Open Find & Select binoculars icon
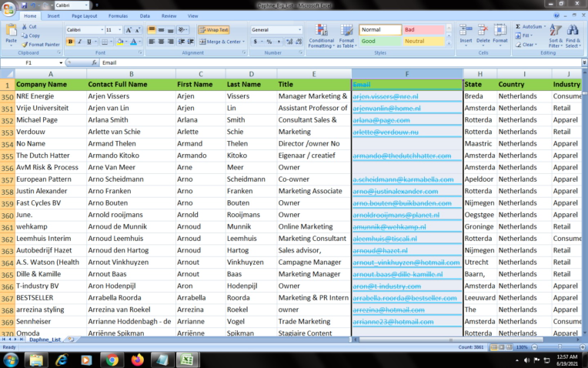The image size is (588, 368). point(573,30)
